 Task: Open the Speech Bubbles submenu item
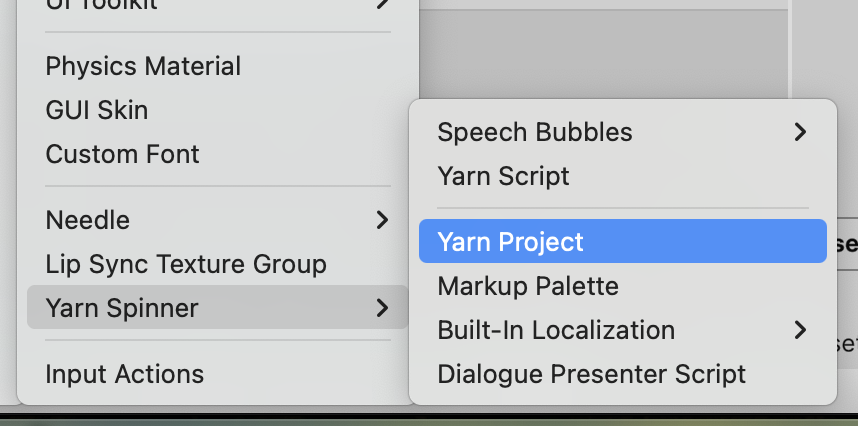pos(534,132)
